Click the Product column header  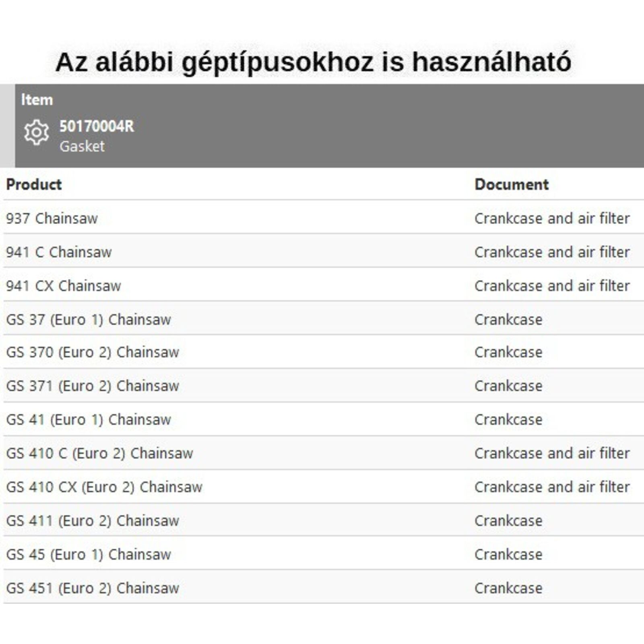click(34, 184)
